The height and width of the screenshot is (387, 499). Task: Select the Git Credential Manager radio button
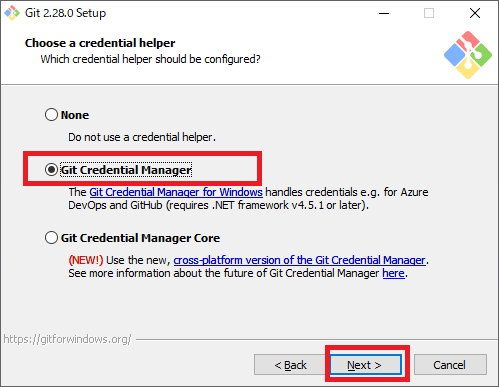[51, 170]
